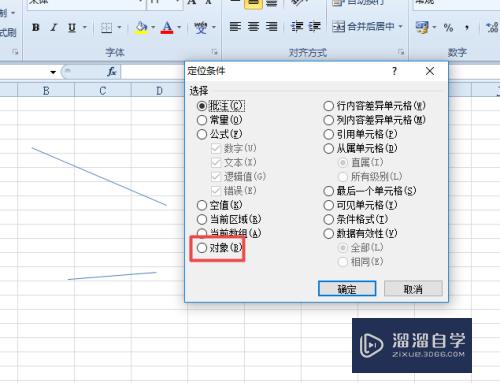This screenshot has height=383, width=500.
Task: Select 条件格式 radio option
Action: (356, 219)
